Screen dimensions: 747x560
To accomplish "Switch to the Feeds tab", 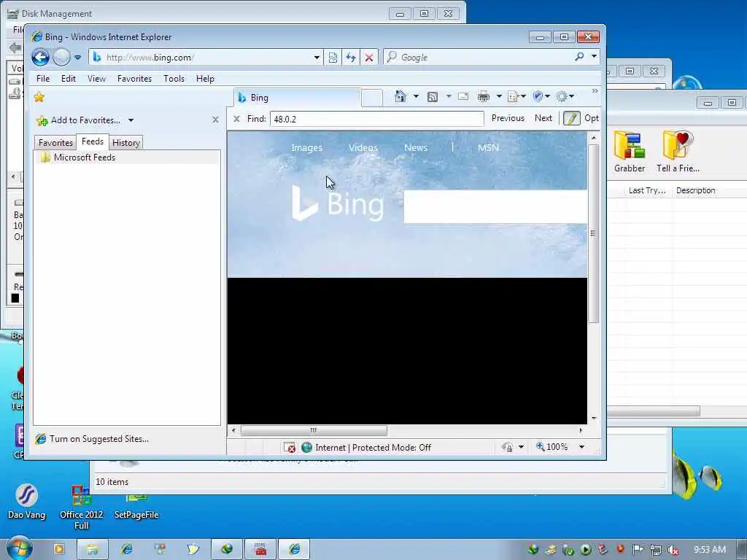I will tap(93, 141).
